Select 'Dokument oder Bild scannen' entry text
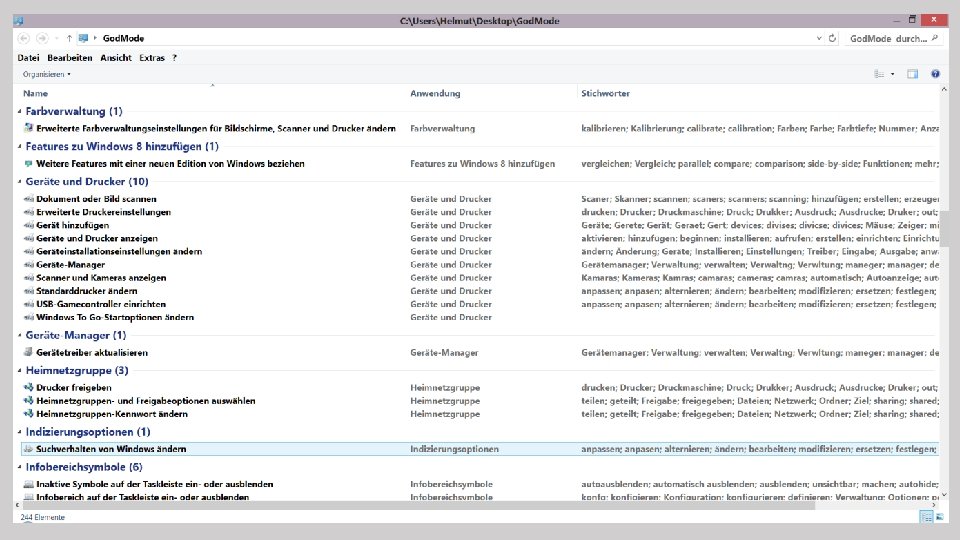Viewport: 960px width, 540px height. (x=96, y=199)
